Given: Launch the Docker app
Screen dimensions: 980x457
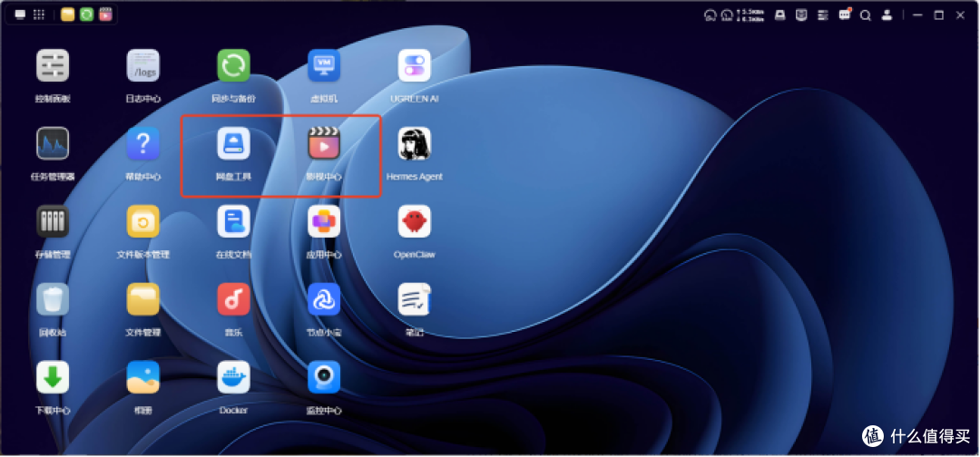Looking at the screenshot, I should [x=233, y=378].
